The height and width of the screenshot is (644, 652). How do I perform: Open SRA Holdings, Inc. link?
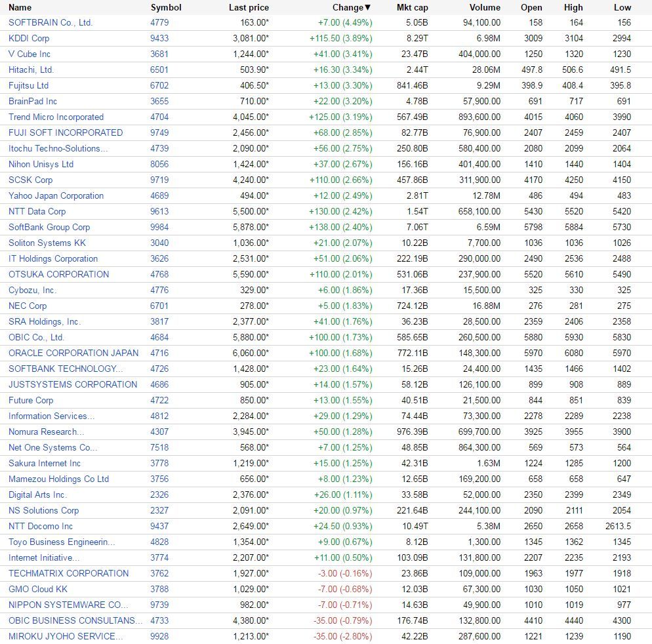coord(45,322)
